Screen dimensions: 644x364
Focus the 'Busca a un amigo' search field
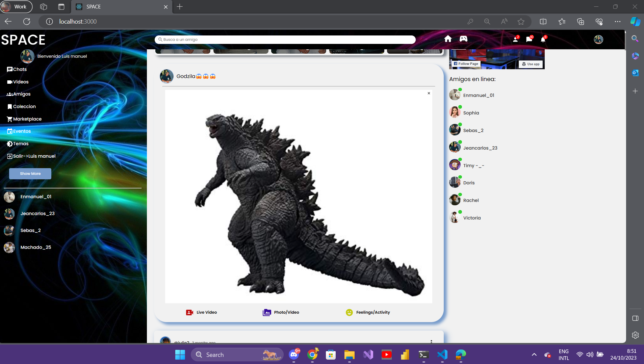click(x=285, y=40)
